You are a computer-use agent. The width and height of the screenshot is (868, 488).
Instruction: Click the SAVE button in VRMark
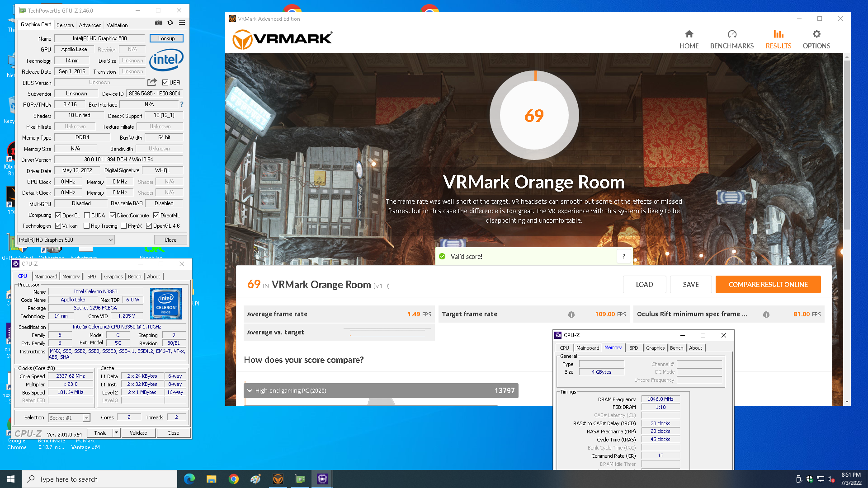pos(691,285)
